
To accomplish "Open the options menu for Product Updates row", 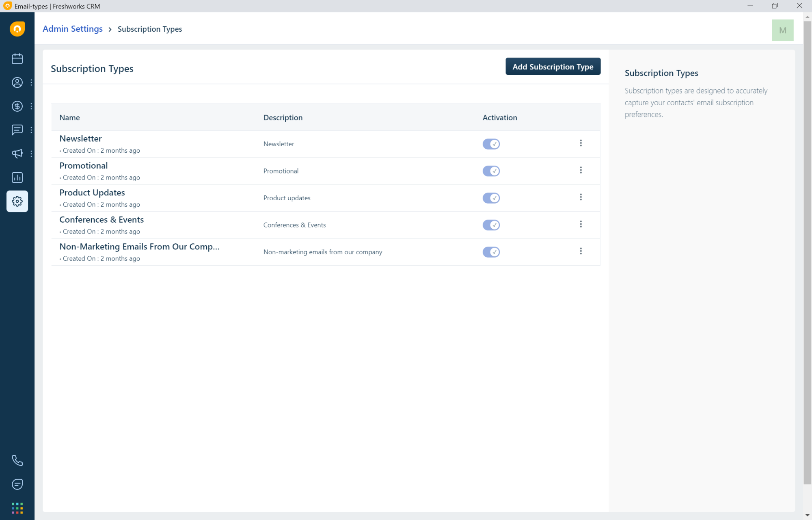I will [581, 197].
